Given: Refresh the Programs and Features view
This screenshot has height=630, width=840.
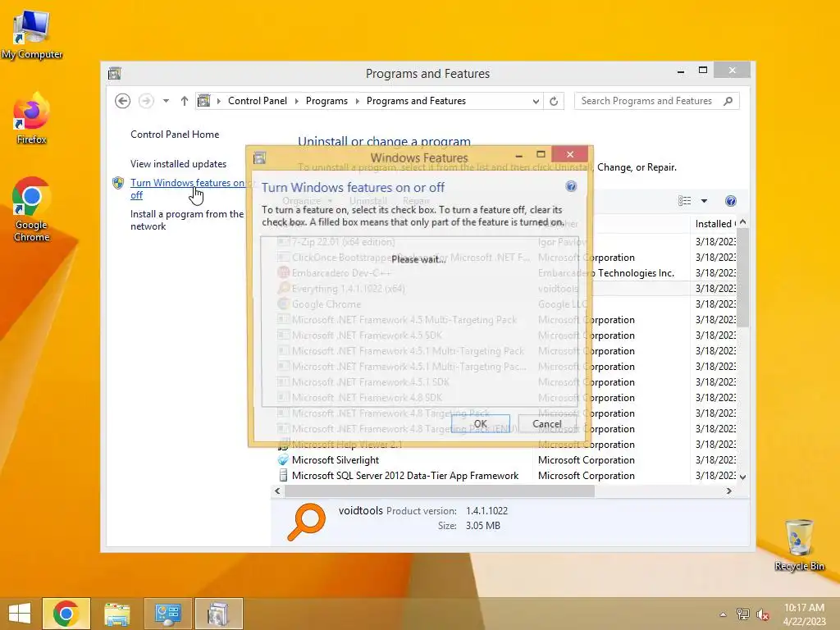Looking at the screenshot, I should [x=554, y=101].
